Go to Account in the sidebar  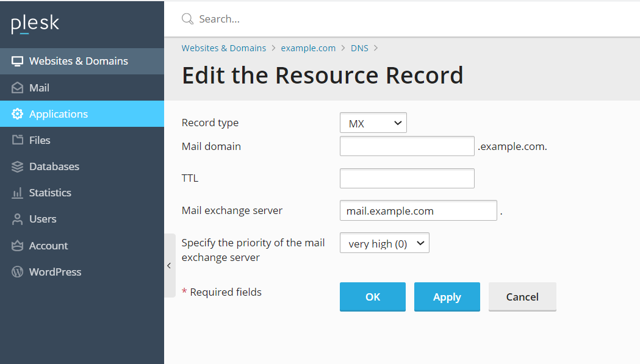pos(48,246)
